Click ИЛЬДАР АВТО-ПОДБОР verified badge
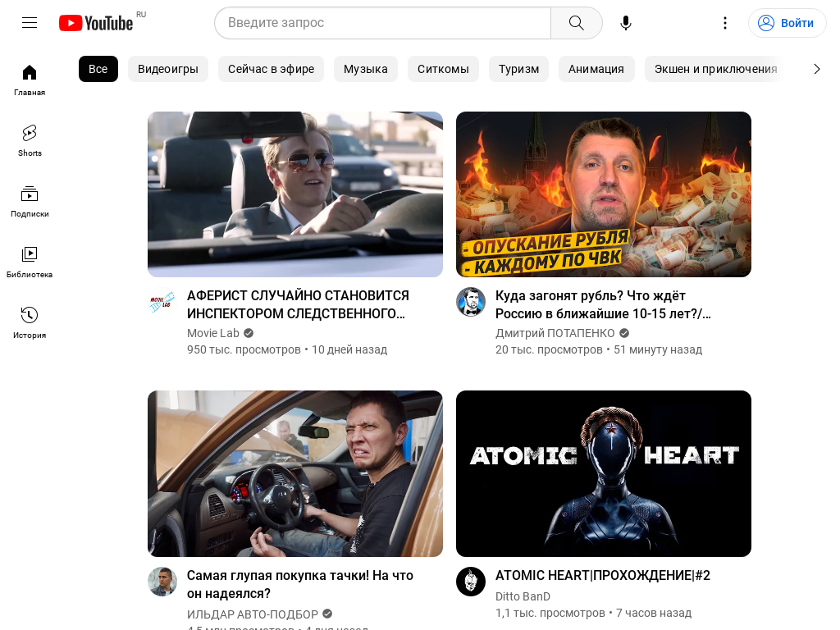The height and width of the screenshot is (630, 840). click(327, 614)
